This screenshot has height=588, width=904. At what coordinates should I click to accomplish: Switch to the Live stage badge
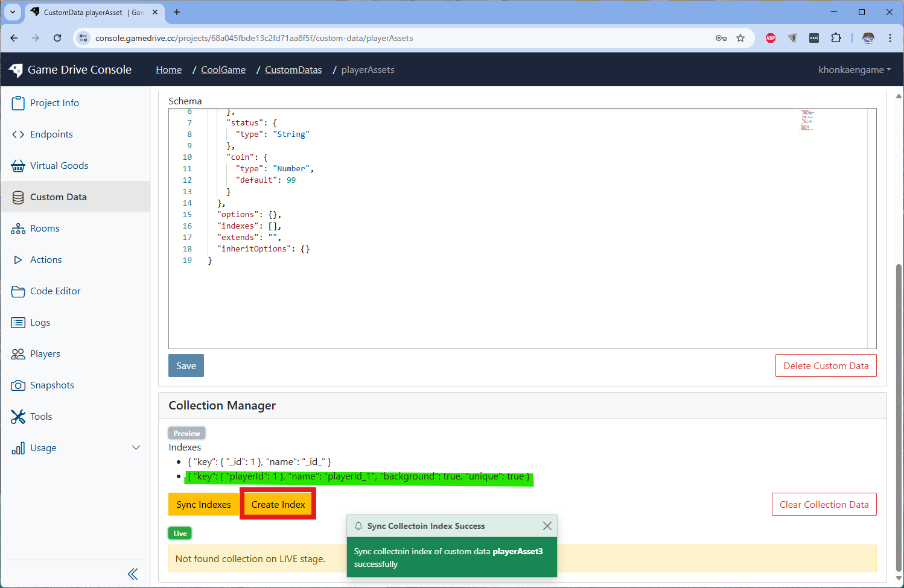pos(180,533)
